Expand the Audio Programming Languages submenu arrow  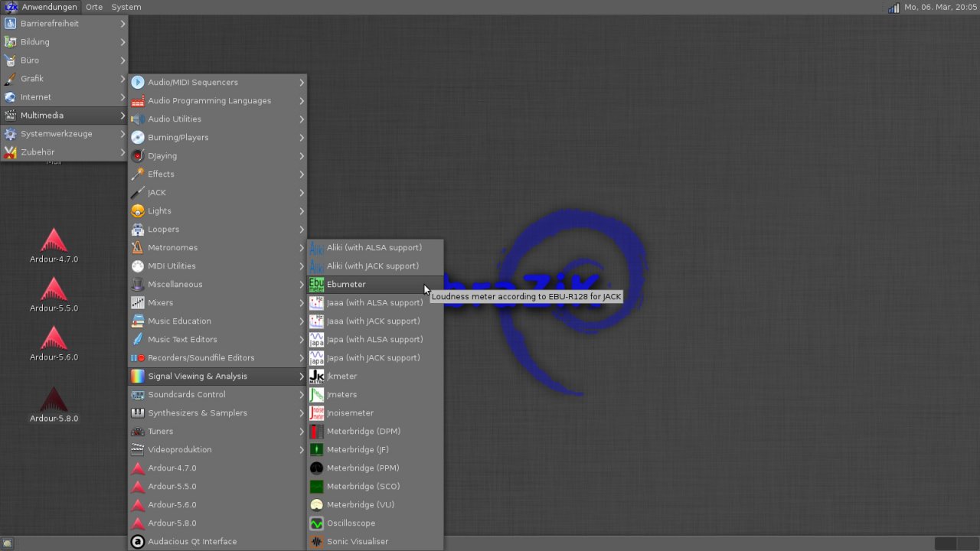pos(302,101)
